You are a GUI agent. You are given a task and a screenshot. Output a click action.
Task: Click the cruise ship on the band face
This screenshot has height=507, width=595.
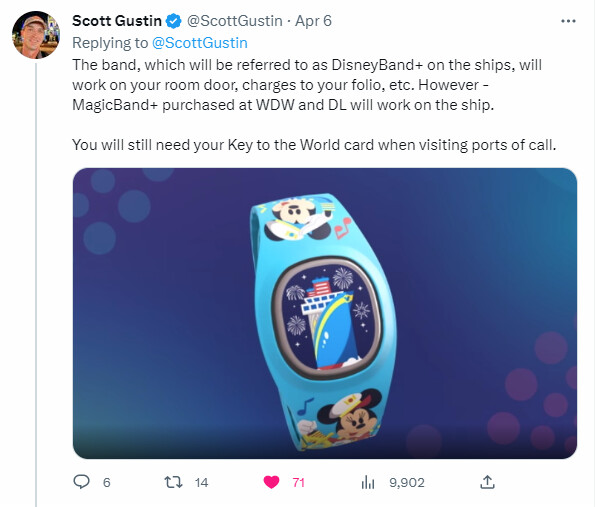coord(328,324)
